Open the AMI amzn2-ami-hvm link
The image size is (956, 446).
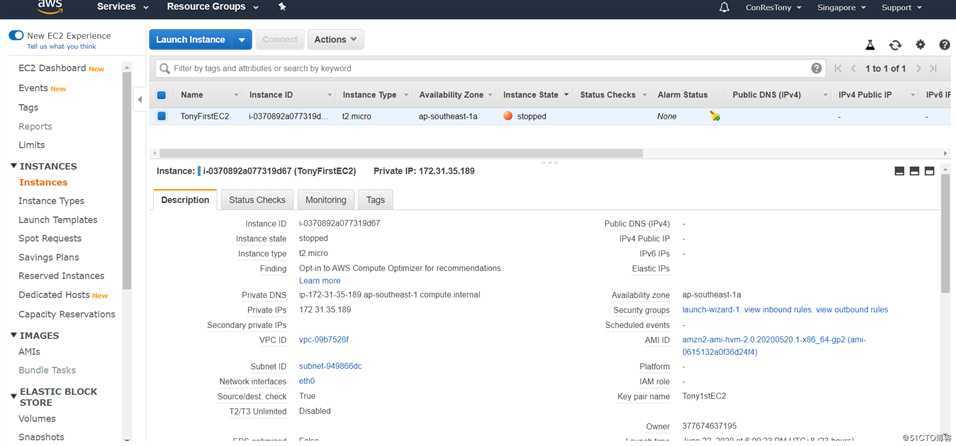(x=774, y=346)
